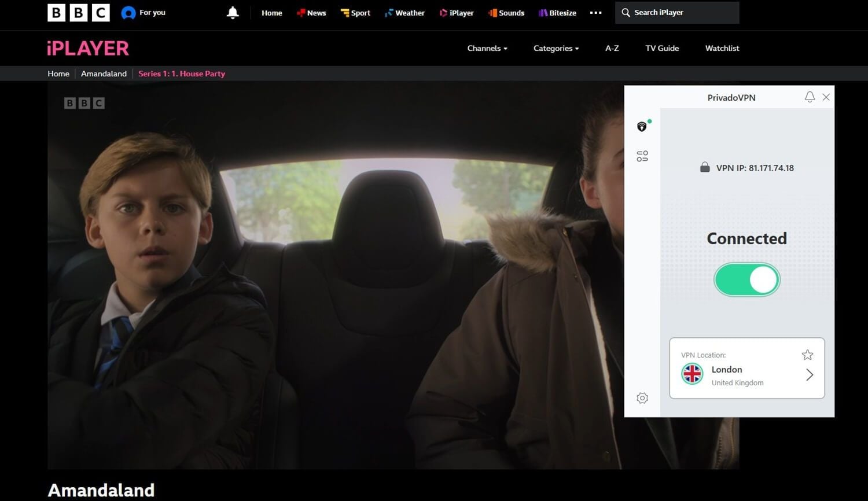Click the London location name

coord(727,370)
